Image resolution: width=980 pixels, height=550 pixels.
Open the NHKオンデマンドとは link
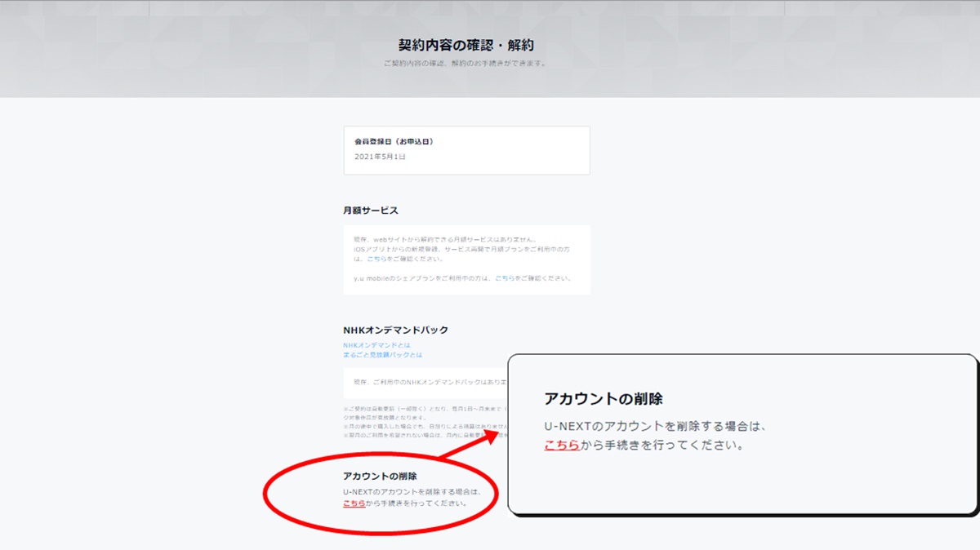tap(376, 345)
